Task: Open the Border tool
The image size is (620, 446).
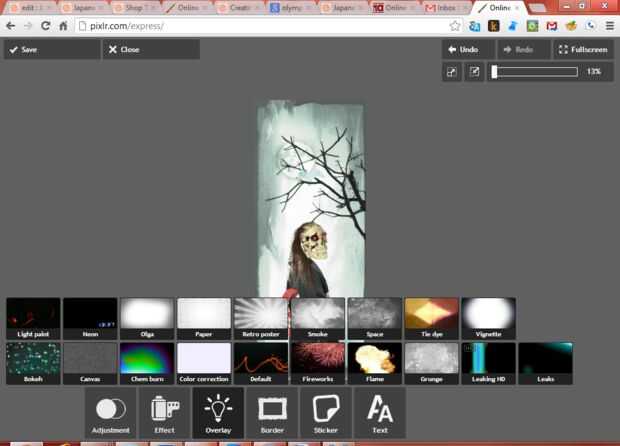Action: (272, 413)
